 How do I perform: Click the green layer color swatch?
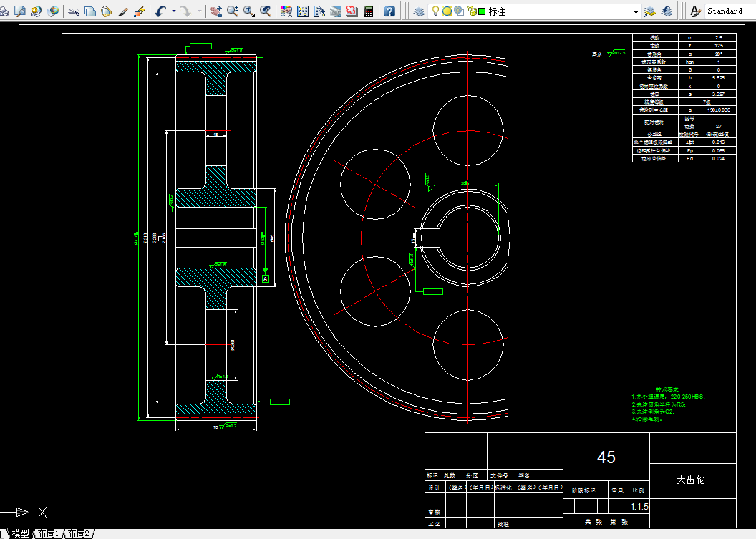[482, 11]
